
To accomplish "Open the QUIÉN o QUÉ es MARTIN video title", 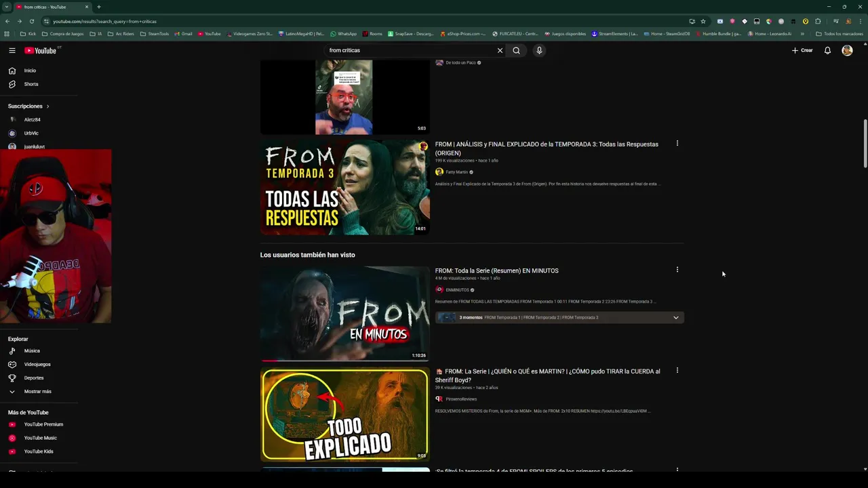I will (547, 375).
